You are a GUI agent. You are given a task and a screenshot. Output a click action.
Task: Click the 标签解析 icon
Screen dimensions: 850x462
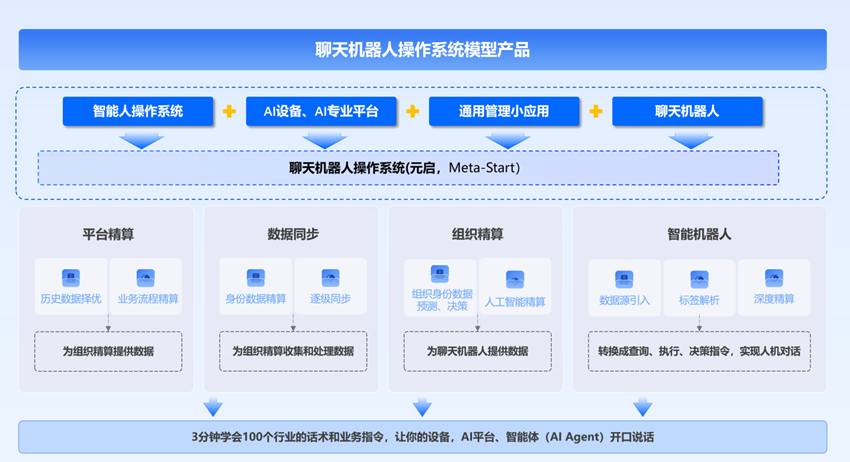pos(699,279)
